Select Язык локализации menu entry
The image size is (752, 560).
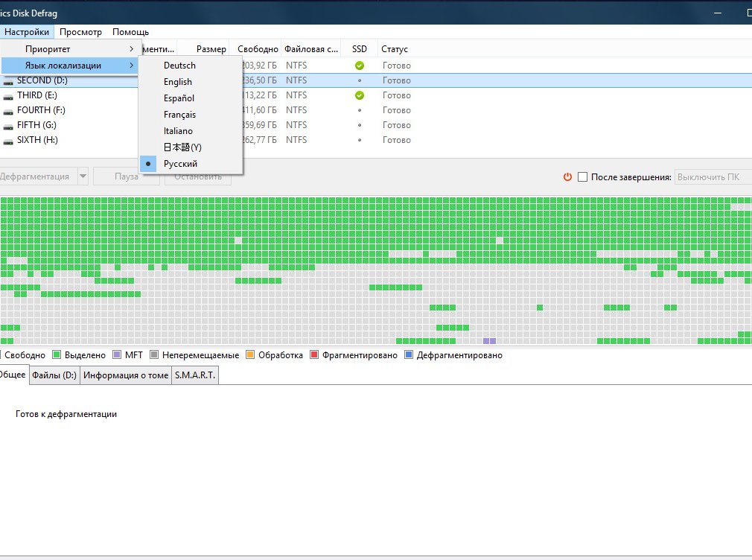point(70,66)
